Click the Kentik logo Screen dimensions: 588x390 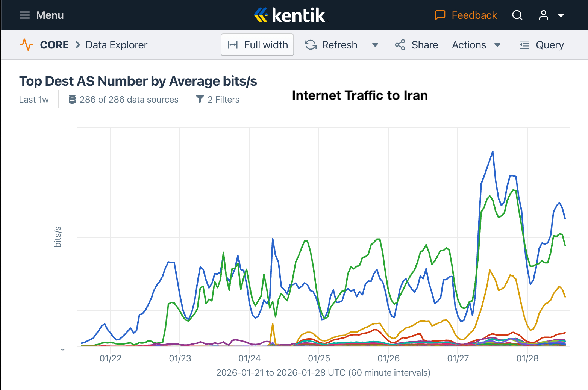(x=289, y=15)
